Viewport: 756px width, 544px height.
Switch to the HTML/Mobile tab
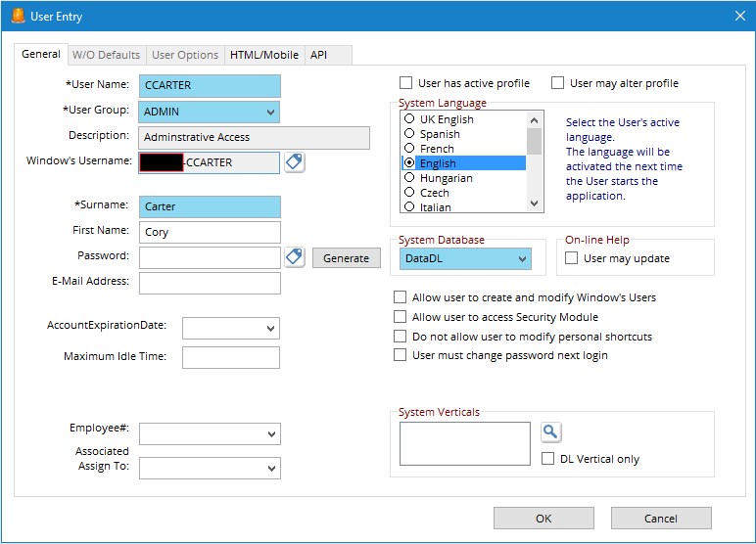coord(264,55)
